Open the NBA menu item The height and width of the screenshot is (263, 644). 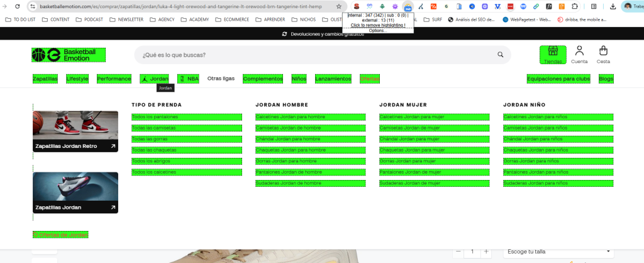[189, 79]
